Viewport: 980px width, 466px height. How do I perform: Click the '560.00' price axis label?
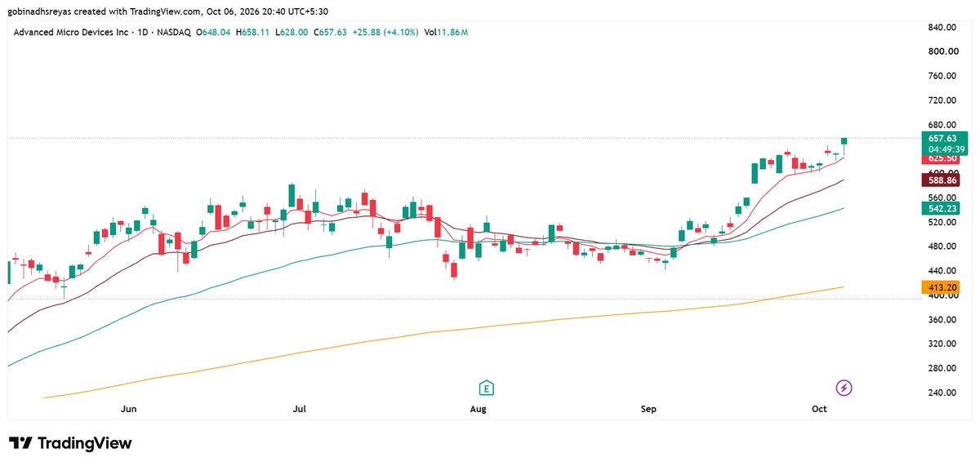click(x=941, y=197)
